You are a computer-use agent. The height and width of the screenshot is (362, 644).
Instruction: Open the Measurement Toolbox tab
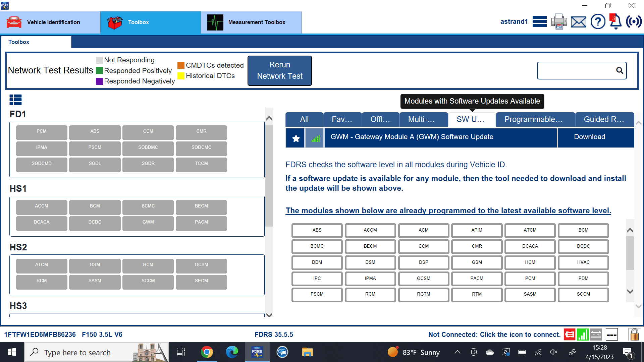click(252, 22)
